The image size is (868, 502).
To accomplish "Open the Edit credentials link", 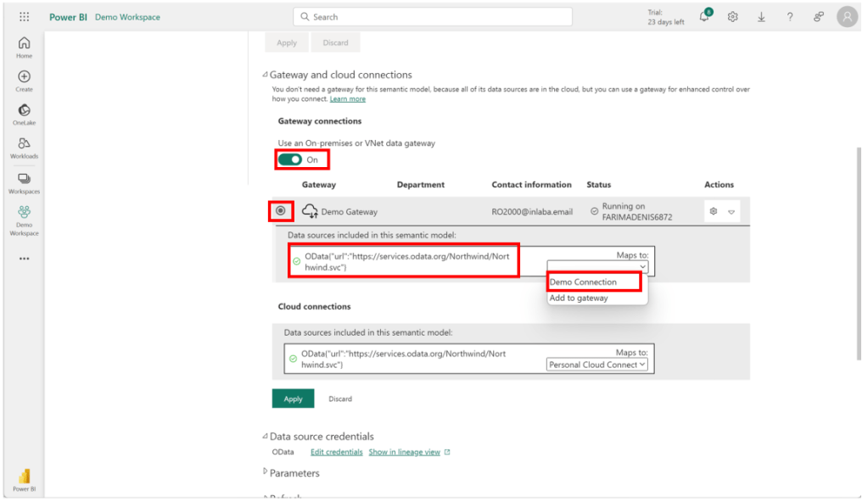I will [336, 452].
